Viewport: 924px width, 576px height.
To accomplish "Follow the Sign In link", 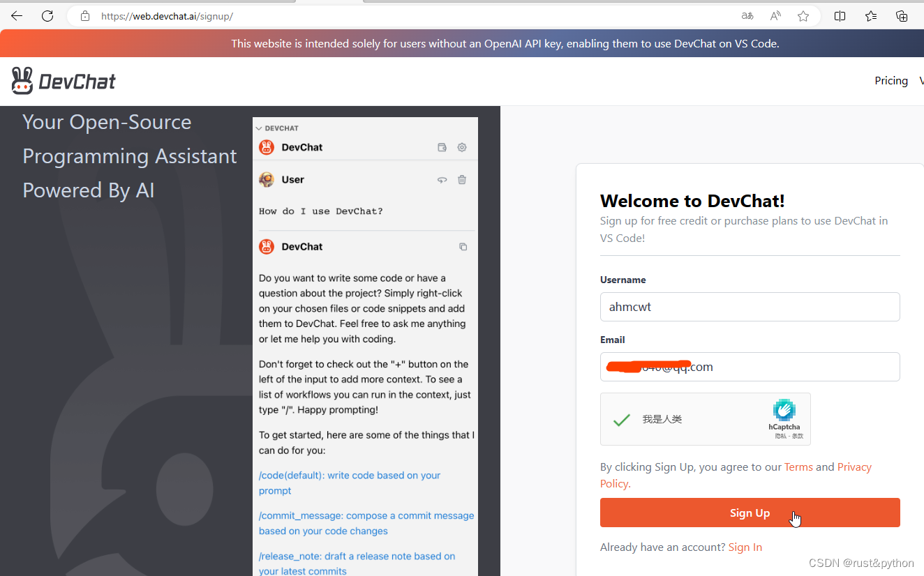I will click(745, 547).
